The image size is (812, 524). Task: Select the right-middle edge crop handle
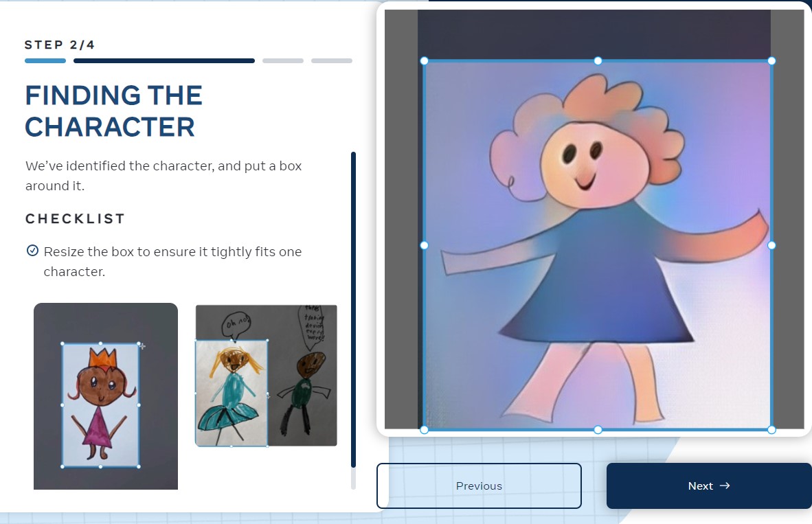coord(771,245)
